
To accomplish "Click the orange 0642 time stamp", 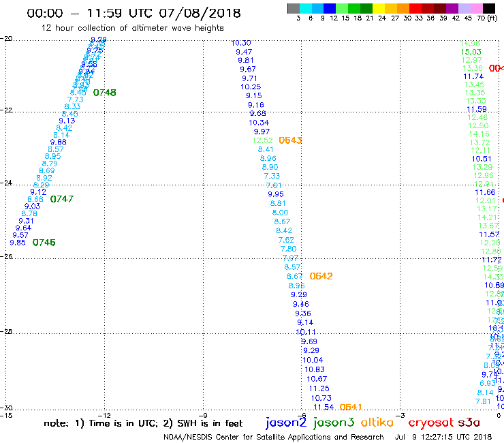I will pyautogui.click(x=321, y=276).
